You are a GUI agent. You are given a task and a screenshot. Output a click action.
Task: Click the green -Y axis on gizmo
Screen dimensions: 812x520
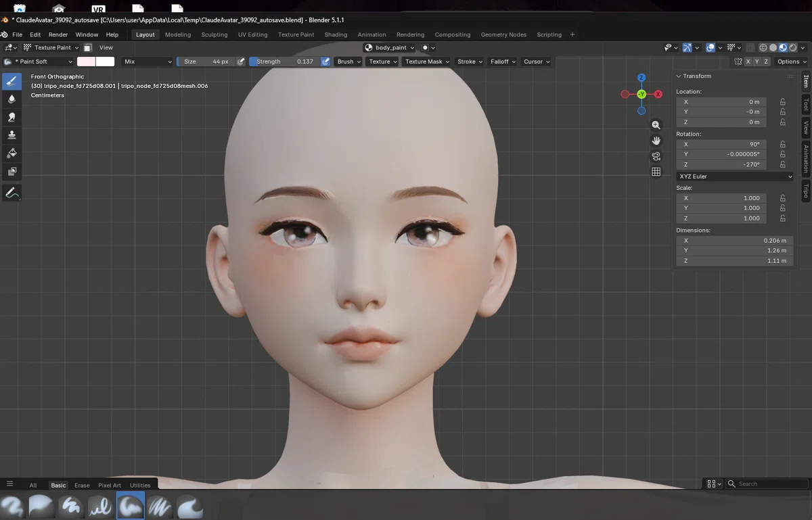pyautogui.click(x=641, y=94)
